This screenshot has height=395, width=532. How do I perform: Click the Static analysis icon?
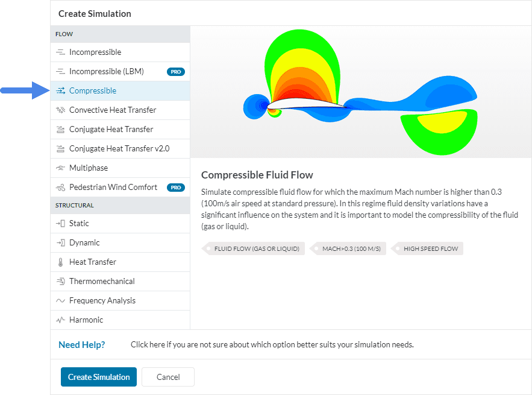(60, 224)
